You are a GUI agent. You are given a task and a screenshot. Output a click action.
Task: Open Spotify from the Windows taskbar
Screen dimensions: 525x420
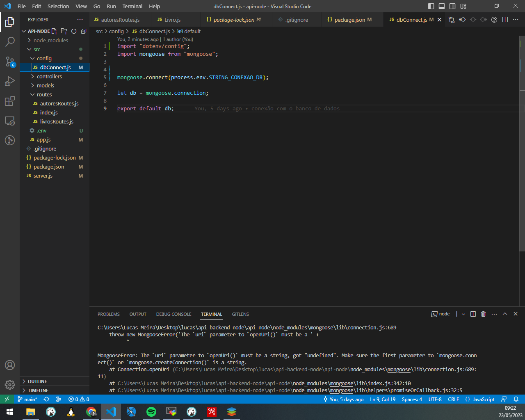(x=151, y=412)
